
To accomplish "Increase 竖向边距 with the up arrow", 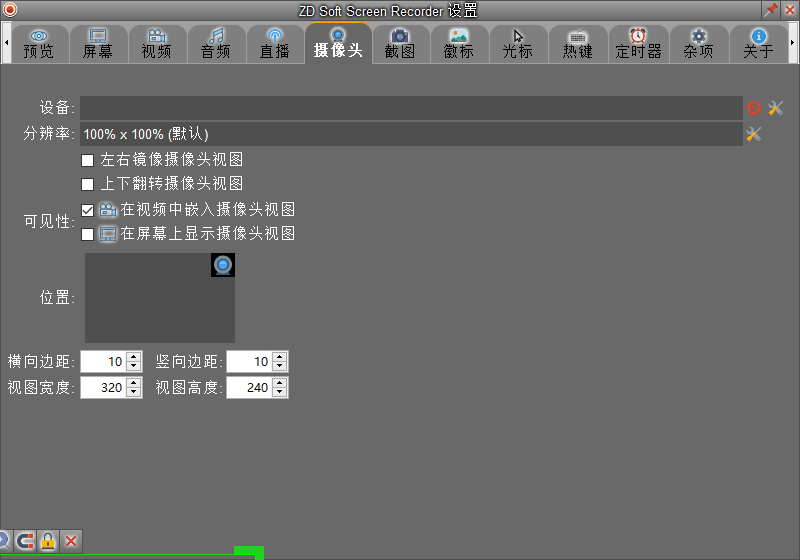I will tap(280, 357).
